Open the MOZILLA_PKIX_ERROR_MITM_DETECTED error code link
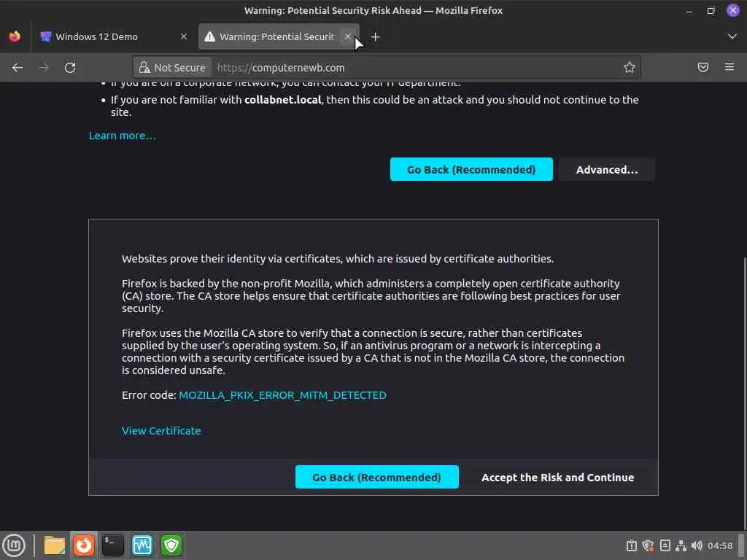 point(282,395)
